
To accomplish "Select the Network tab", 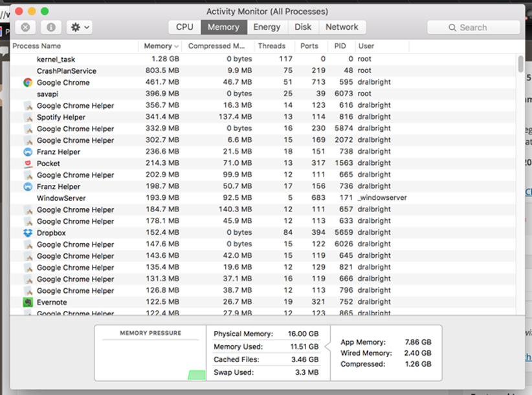I will point(342,27).
